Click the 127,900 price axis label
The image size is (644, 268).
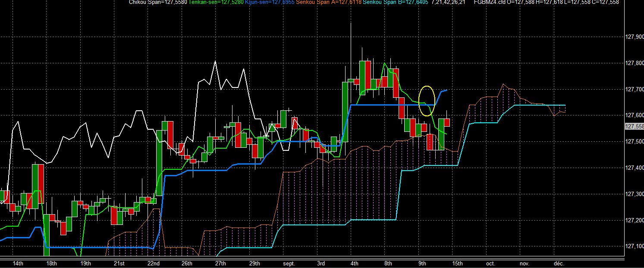coord(634,37)
